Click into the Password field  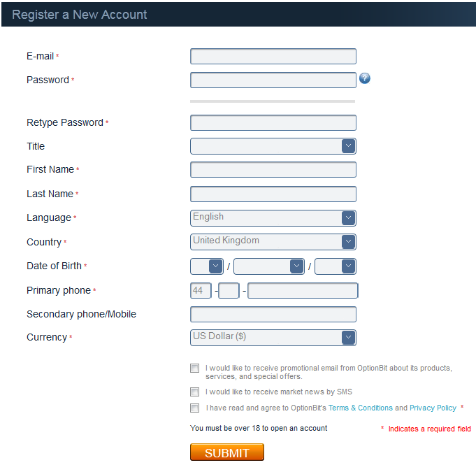coord(273,80)
